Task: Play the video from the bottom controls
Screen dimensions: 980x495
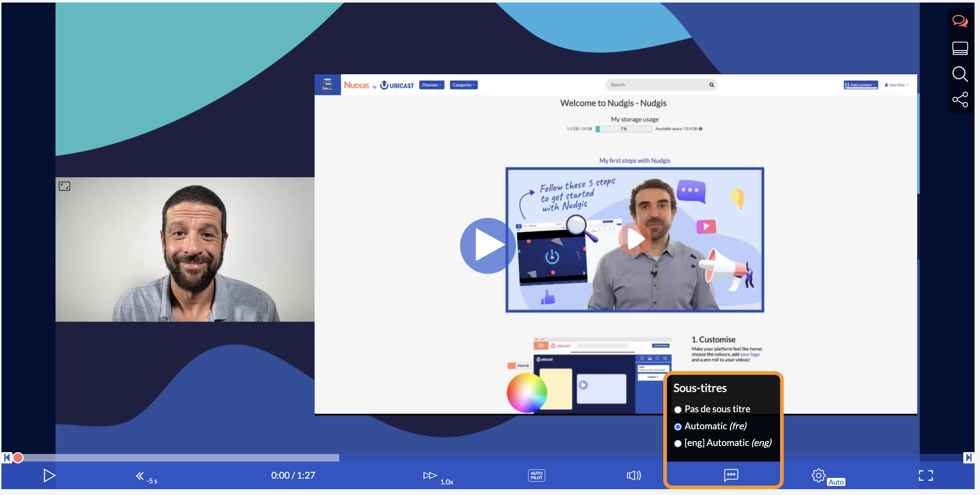Action: pyautogui.click(x=49, y=475)
